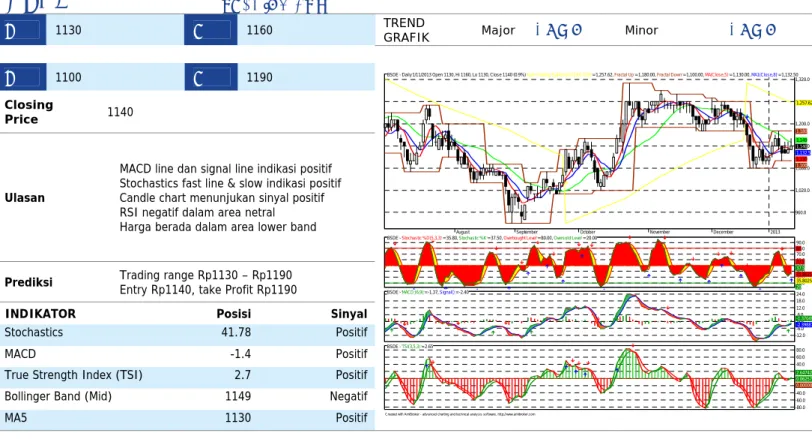
Task: Select 'Entry Rp1140, take Profit Rp1190' text
Action: (208, 289)
